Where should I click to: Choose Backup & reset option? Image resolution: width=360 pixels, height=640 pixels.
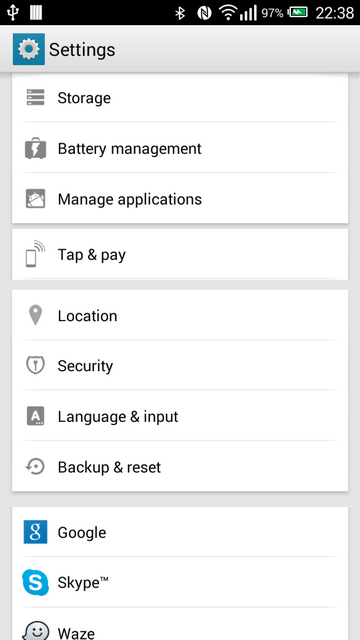click(180, 467)
